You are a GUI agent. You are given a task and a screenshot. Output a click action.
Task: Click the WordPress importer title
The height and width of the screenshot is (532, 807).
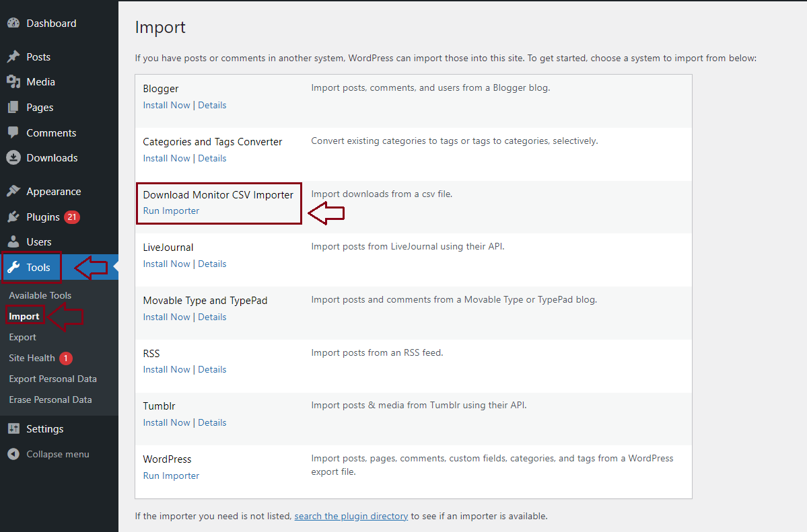click(168, 459)
